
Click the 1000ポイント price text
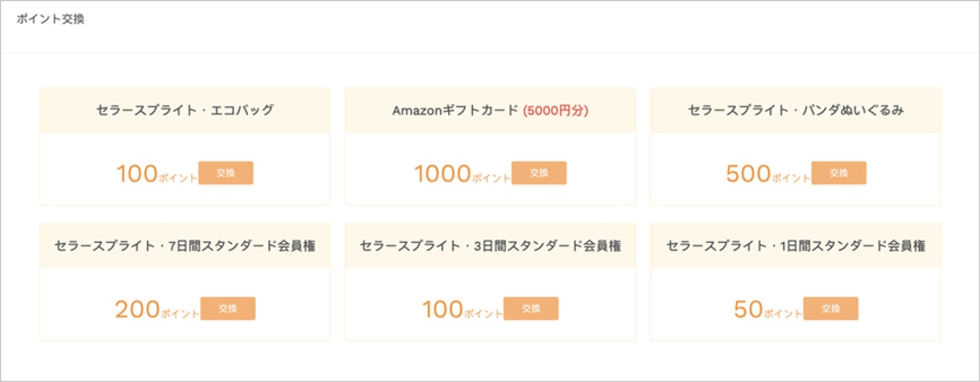click(x=461, y=174)
